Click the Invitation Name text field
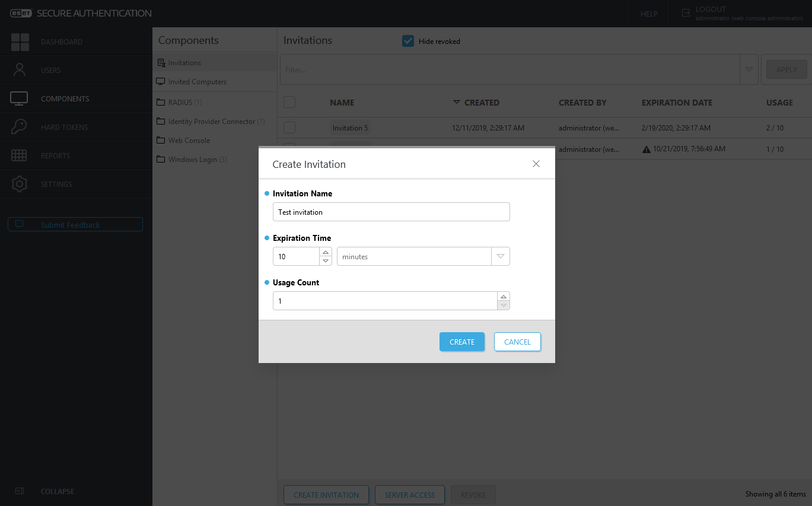Screen dimensions: 812x506 (391, 212)
